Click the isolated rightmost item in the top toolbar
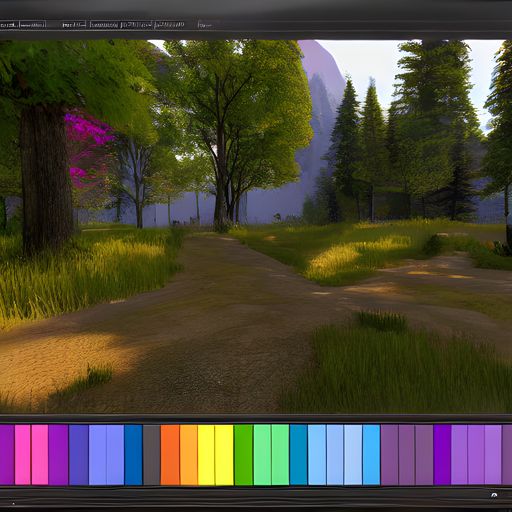 click(205, 25)
